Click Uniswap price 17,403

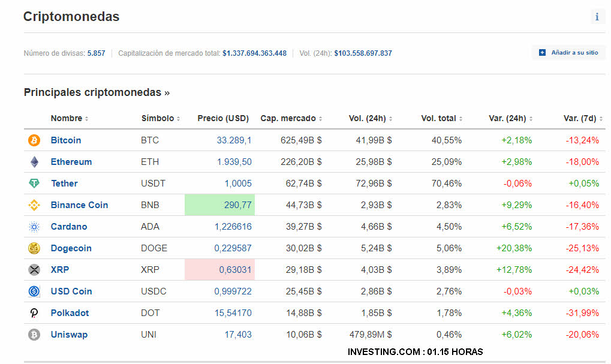pos(238,335)
